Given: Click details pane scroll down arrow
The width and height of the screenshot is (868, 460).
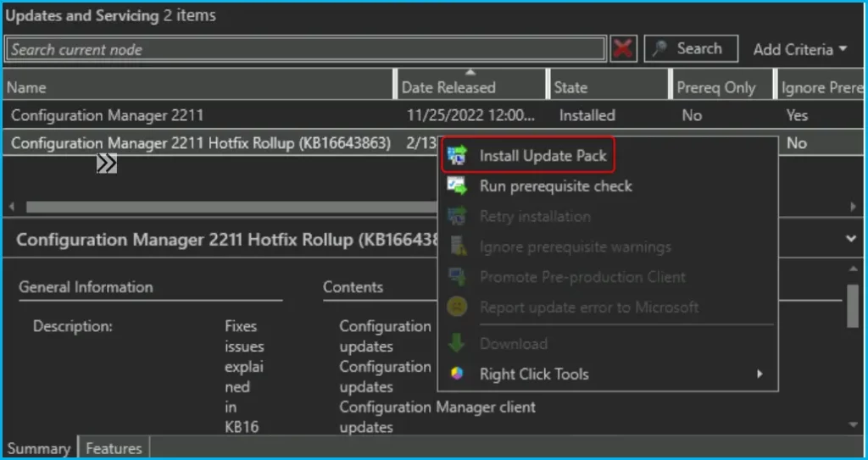Looking at the screenshot, I should click(x=853, y=425).
